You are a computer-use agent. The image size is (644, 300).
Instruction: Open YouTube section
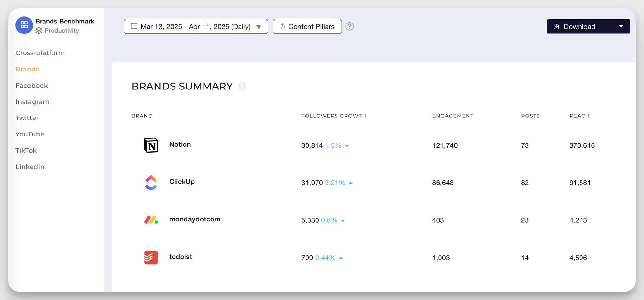tap(30, 134)
